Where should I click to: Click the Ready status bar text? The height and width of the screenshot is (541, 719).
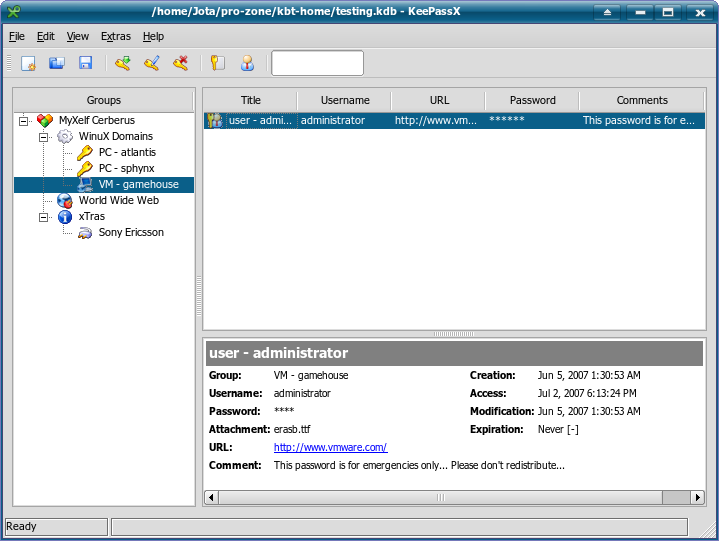(x=21, y=526)
